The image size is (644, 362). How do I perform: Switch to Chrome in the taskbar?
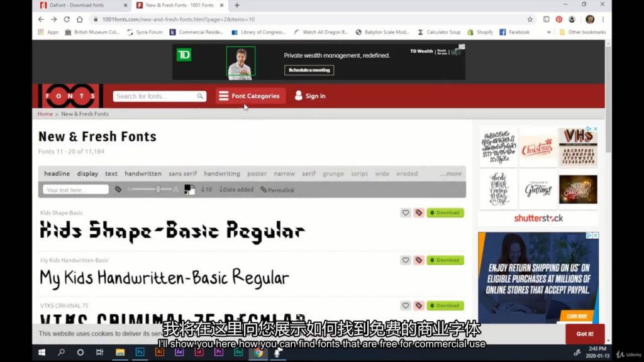[x=258, y=353]
